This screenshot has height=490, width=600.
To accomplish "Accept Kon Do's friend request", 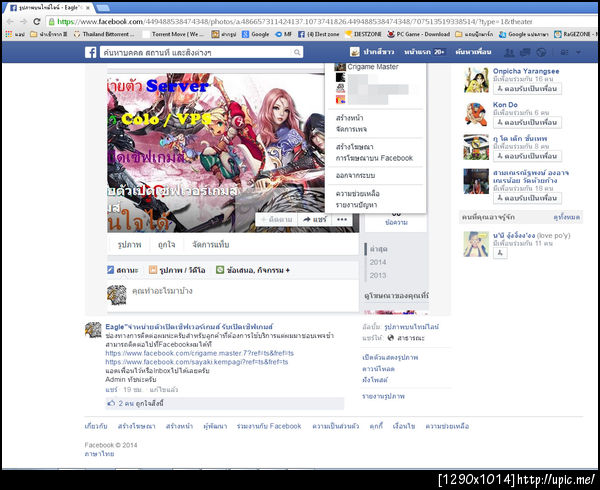I will [527, 122].
